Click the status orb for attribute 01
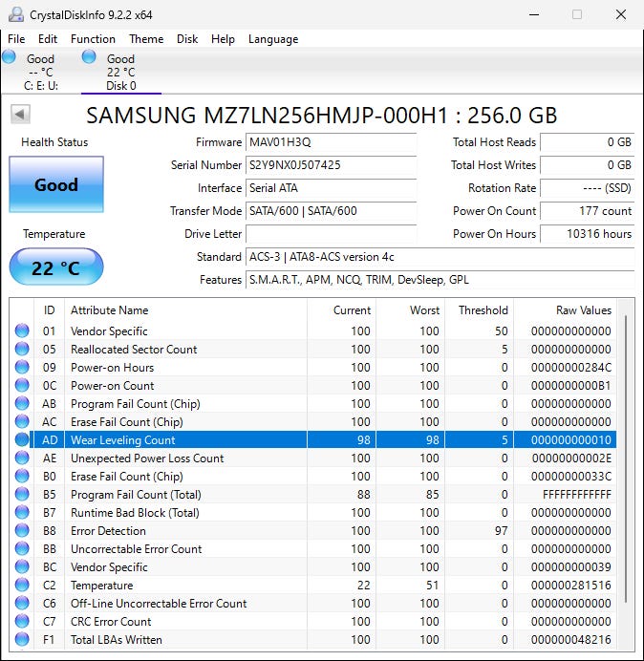 (22, 330)
